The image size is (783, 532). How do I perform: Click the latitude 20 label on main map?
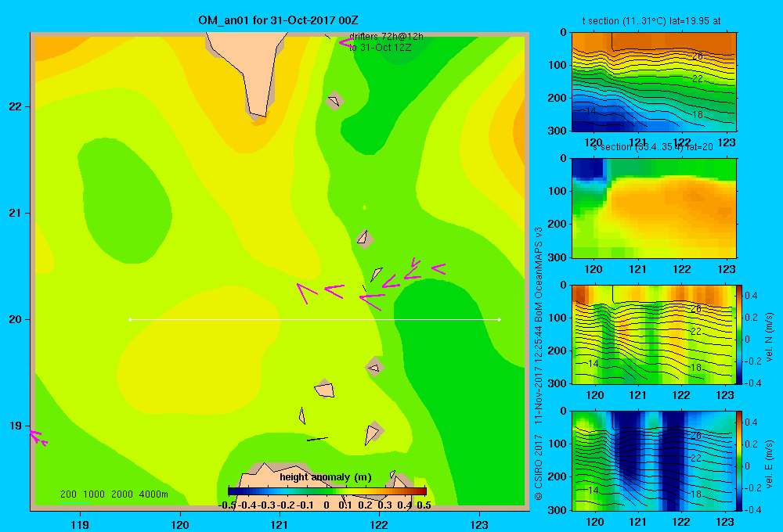16,319
